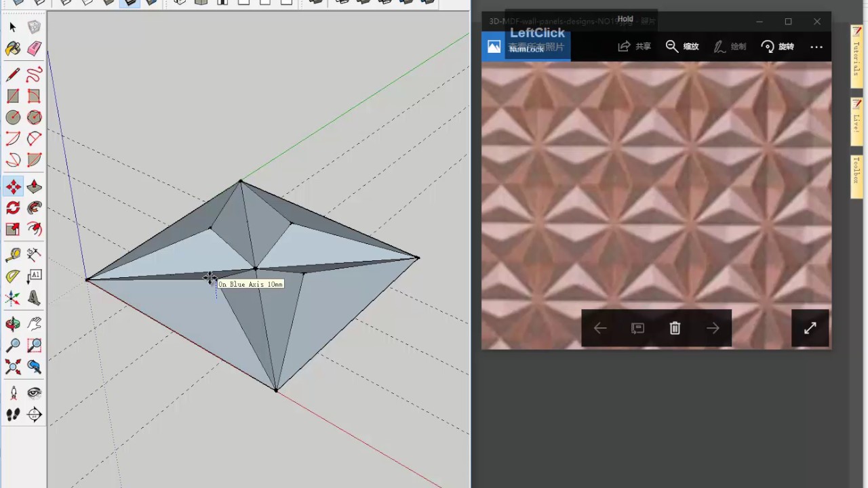
Task: Activate the Axes tool
Action: tap(13, 298)
